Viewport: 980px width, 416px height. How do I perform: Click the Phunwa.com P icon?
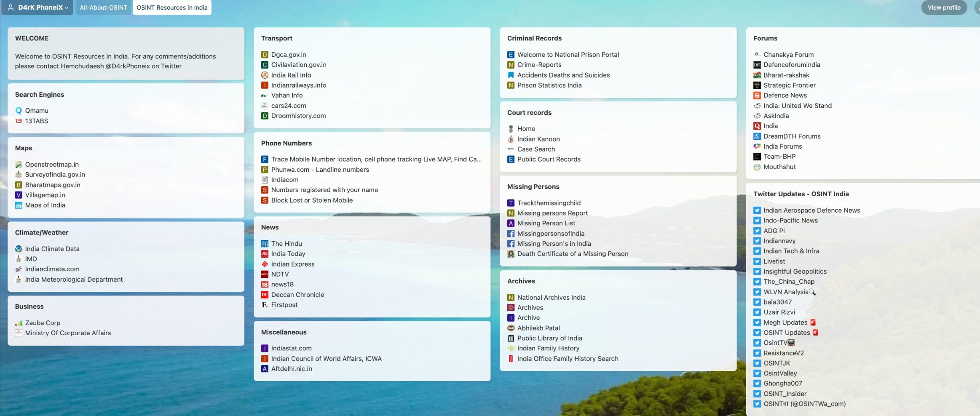(x=265, y=170)
